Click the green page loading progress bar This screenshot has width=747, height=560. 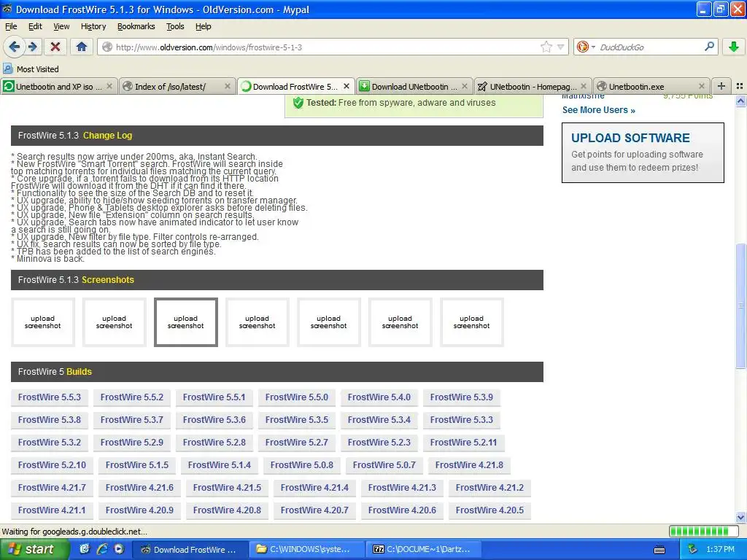point(705,531)
